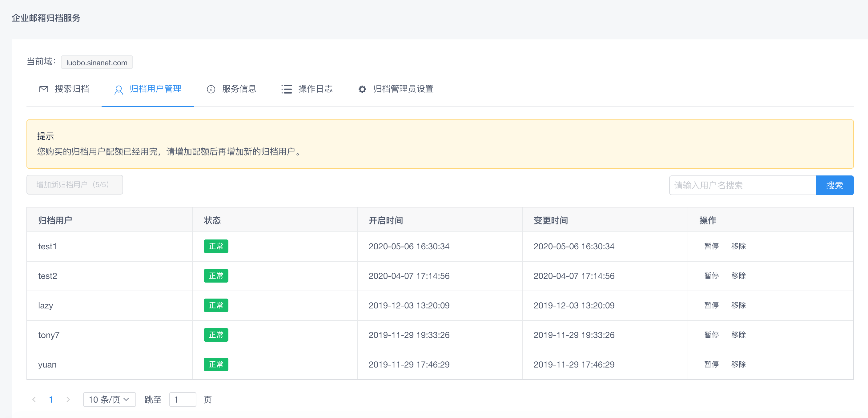Click 暂停 for user lazy

pos(711,305)
